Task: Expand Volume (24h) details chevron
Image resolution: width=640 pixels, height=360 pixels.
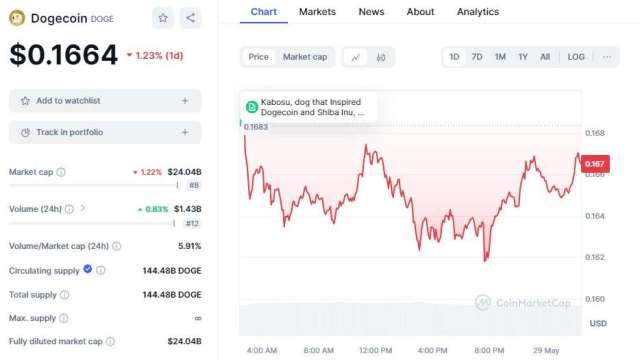Action: (x=83, y=209)
